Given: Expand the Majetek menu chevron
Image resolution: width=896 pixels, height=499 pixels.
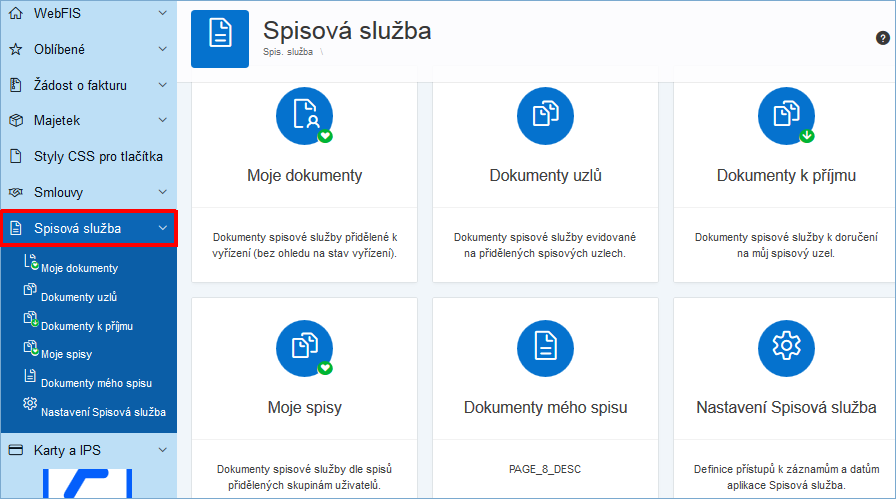Looking at the screenshot, I should (x=162, y=120).
